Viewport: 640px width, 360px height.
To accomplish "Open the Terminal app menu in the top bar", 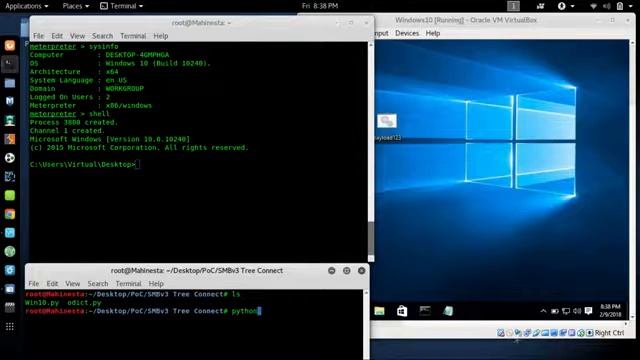I will [x=122, y=6].
